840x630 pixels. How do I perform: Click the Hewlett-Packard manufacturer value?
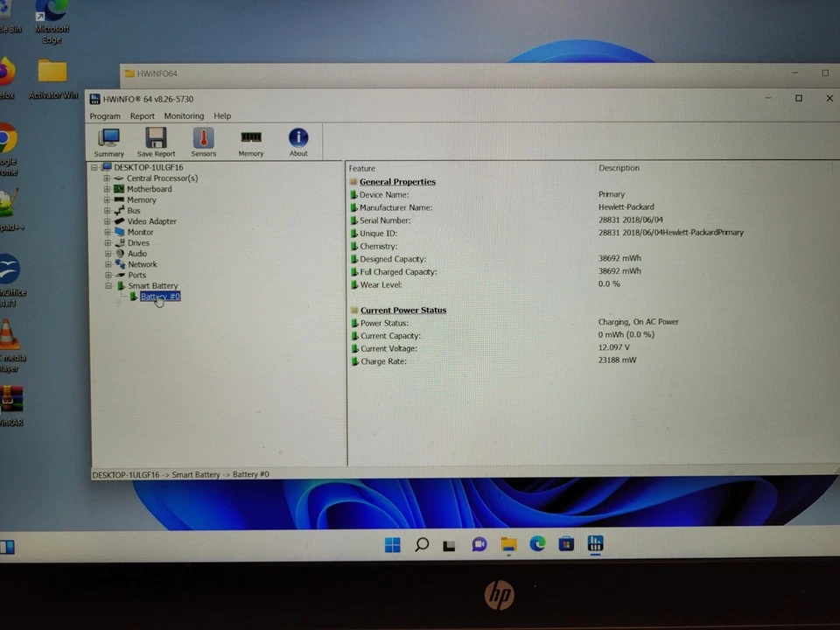pos(626,206)
